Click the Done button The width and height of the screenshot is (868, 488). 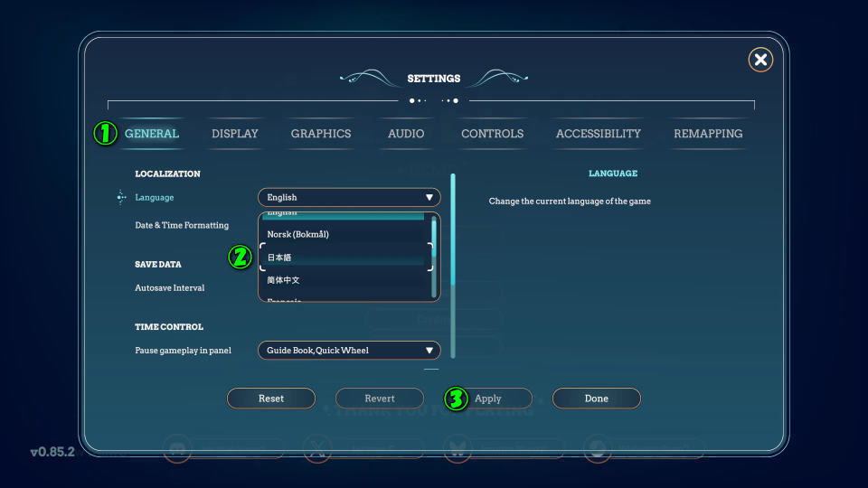point(596,399)
